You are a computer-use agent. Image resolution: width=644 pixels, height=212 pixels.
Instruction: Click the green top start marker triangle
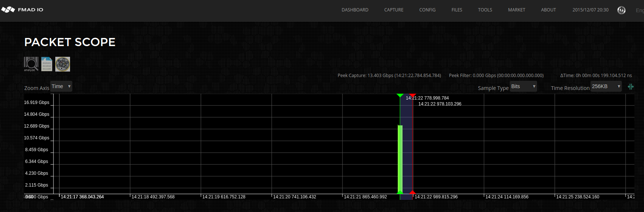pos(400,96)
